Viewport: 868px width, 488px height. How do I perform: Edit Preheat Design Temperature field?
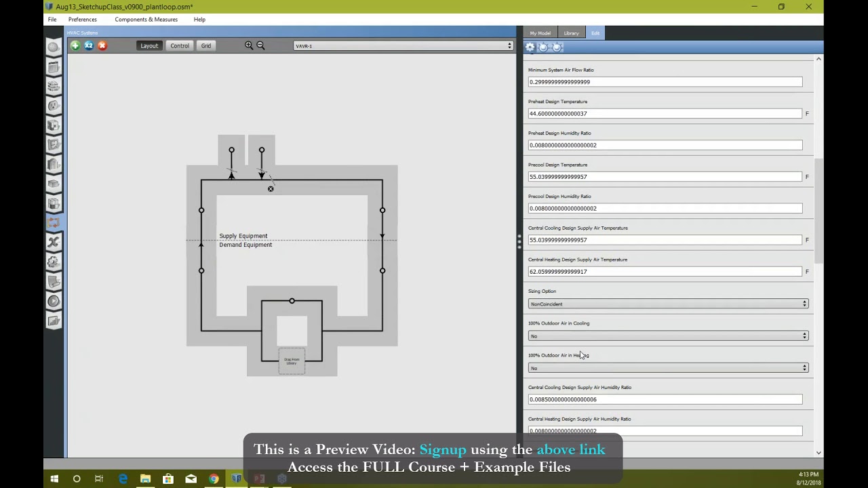(x=665, y=113)
